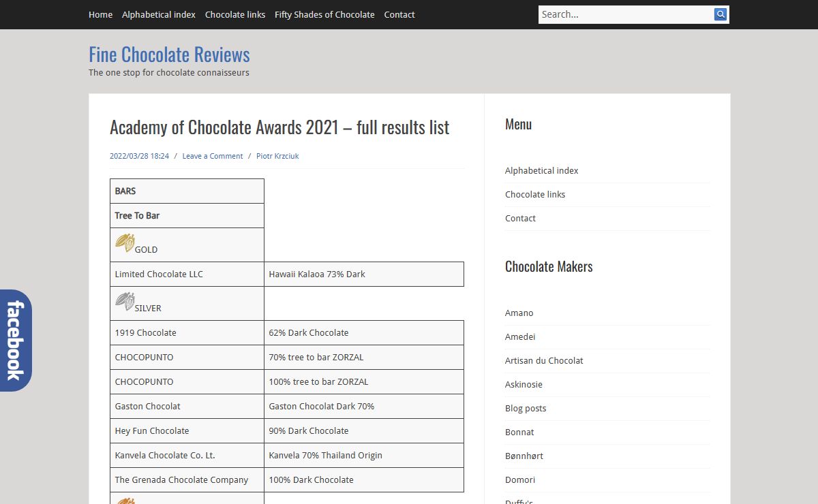Click the GOLD award label
818x504 pixels.
[146, 250]
